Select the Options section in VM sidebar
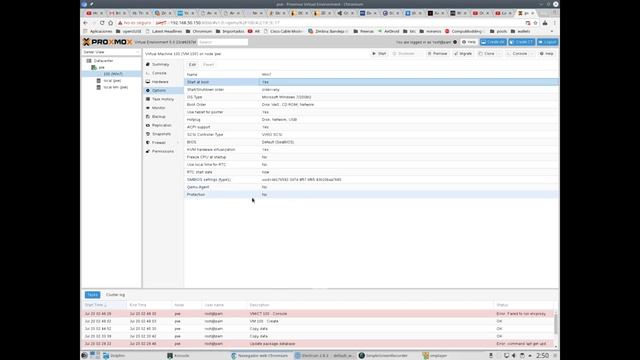 (163, 90)
